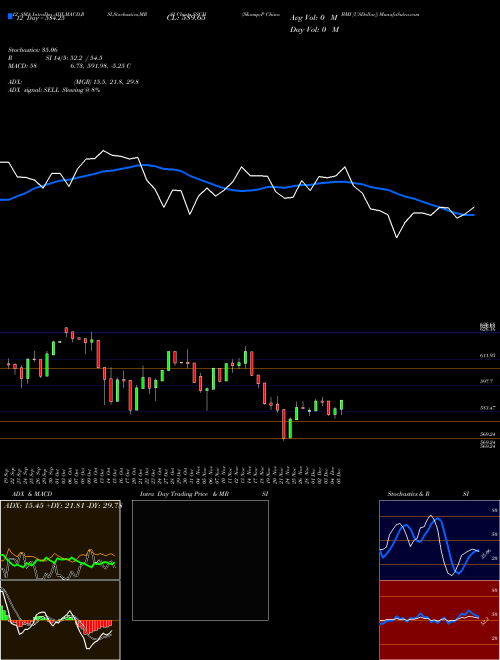The height and width of the screenshot is (660, 500).
Task: Click the 'Day Vol: 0 M' label
Action: tap(314, 29)
